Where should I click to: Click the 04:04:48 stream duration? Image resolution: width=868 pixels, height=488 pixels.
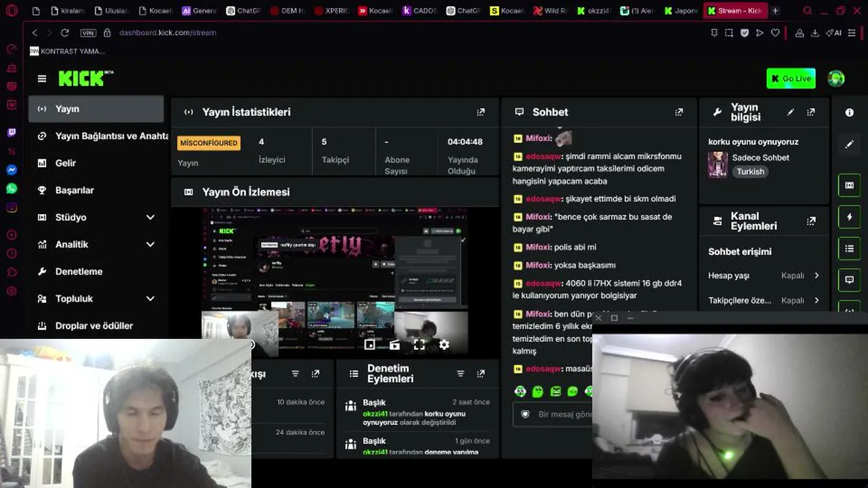click(x=465, y=142)
